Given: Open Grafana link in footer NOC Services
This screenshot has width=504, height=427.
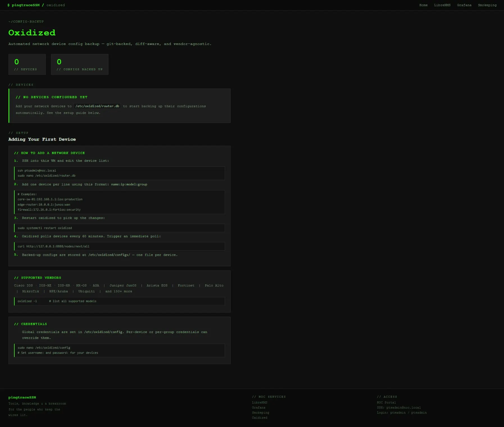Looking at the screenshot, I should tap(258, 408).
